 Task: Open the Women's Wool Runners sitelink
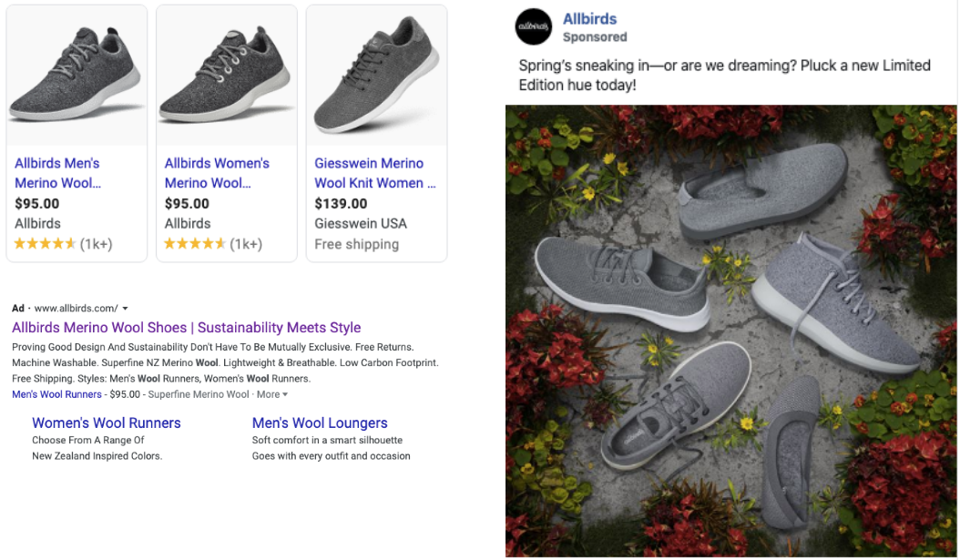tap(107, 423)
